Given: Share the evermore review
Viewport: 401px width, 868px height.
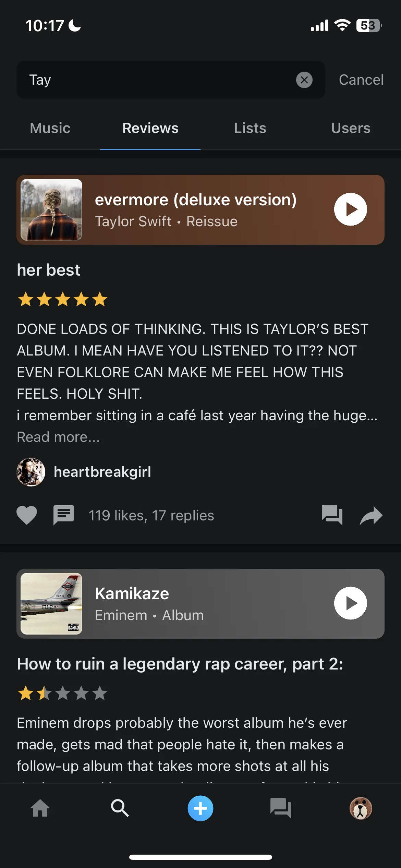Looking at the screenshot, I should 371,515.
